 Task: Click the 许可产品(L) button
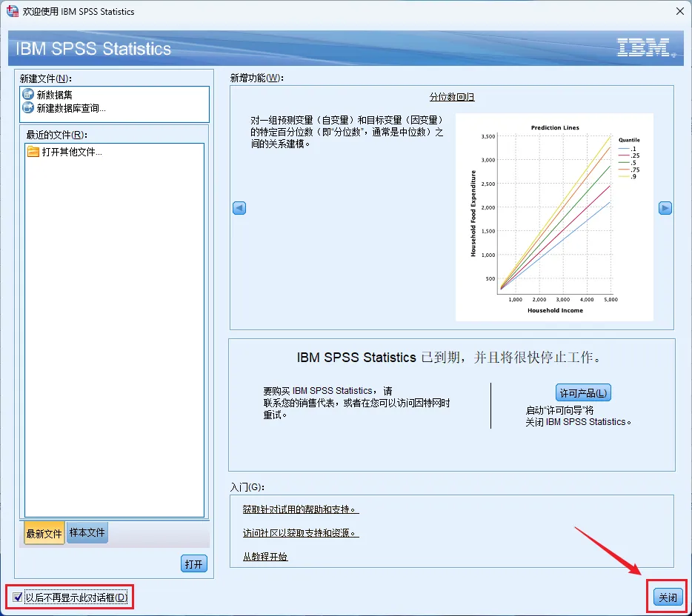[583, 392]
